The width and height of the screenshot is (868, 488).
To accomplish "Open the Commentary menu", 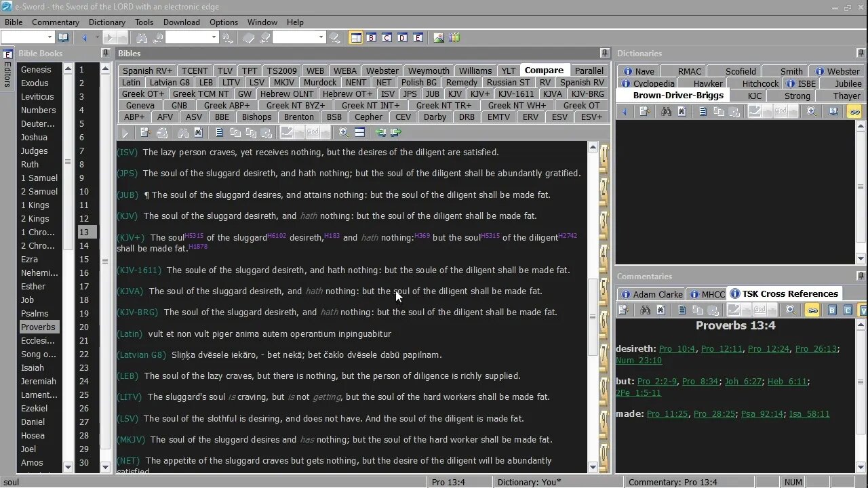I will click(x=56, y=22).
